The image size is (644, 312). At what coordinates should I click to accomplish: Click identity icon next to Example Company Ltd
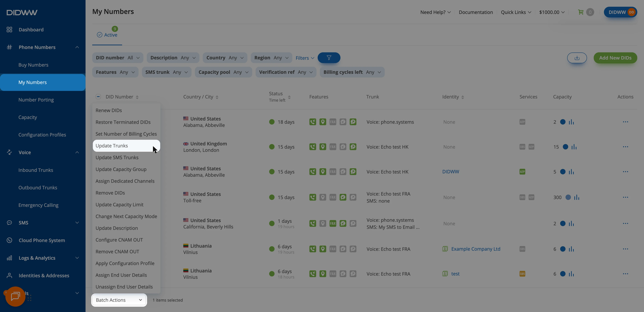point(445,249)
